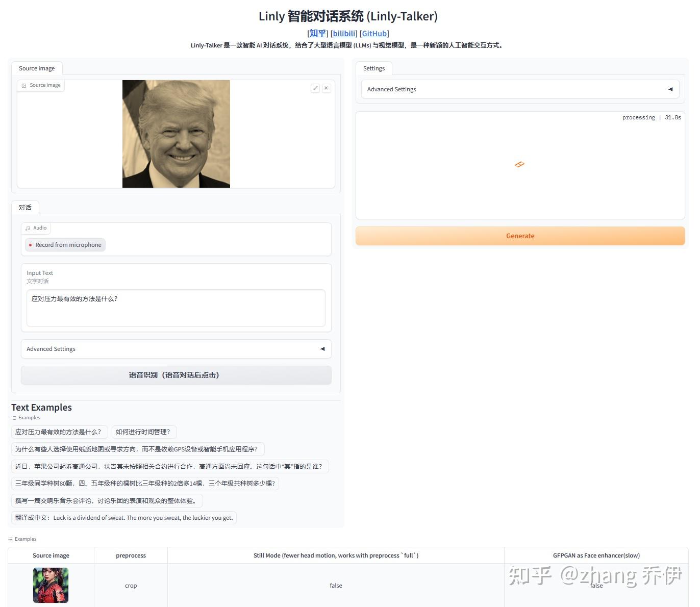Click the Gradio logo in the processing output area
The image size is (700, 607).
click(x=519, y=164)
